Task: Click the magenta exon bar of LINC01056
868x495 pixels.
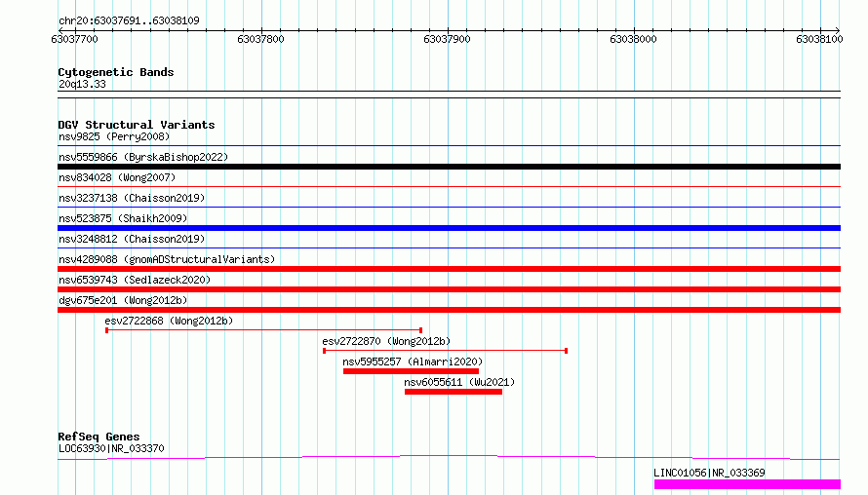Action: pyautogui.click(x=747, y=484)
